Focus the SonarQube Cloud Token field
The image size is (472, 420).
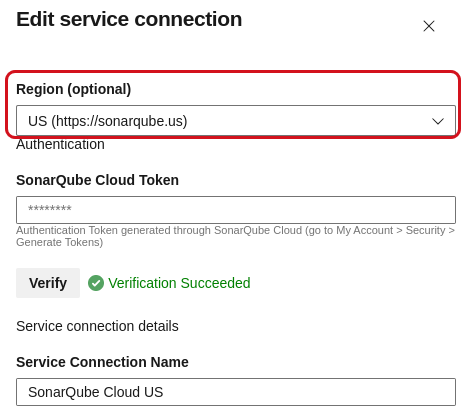pyautogui.click(x=236, y=210)
